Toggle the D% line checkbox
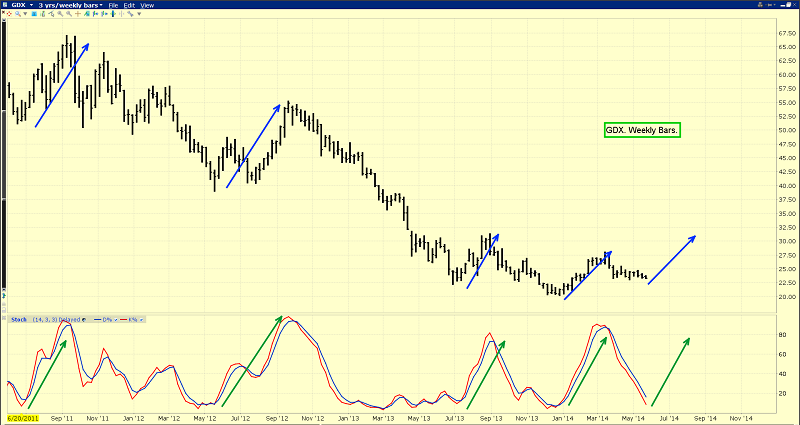This screenshot has width=800, height=425. [115, 319]
